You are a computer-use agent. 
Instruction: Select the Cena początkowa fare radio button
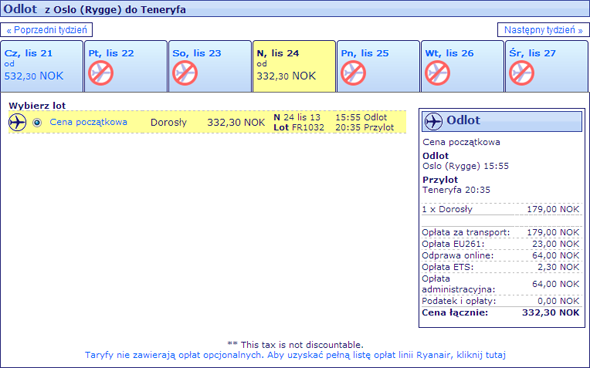37,123
